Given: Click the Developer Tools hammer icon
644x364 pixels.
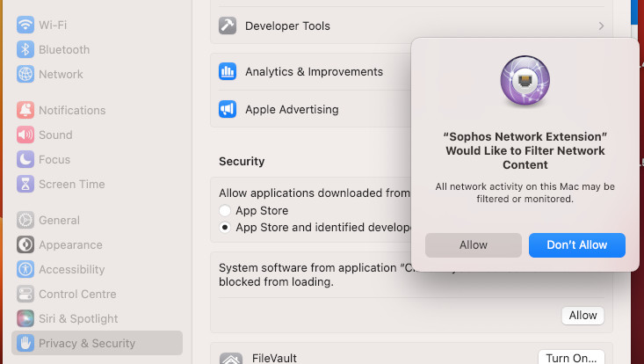Looking at the screenshot, I should pyautogui.click(x=228, y=25).
